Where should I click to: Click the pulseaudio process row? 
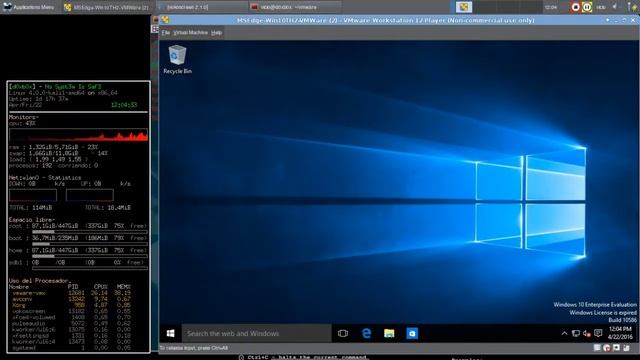(71, 324)
